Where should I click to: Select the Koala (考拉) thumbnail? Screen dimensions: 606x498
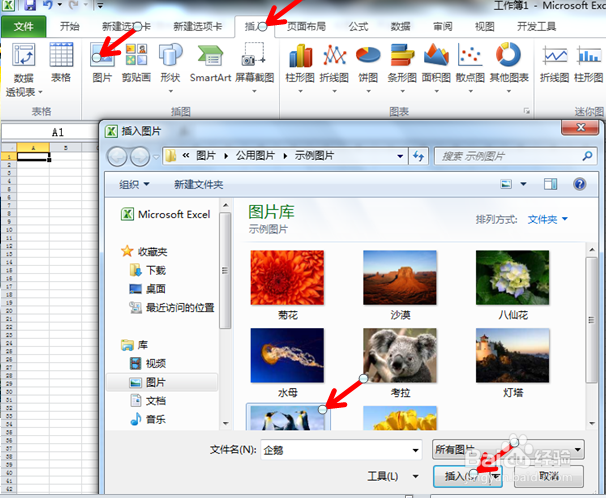click(400, 355)
